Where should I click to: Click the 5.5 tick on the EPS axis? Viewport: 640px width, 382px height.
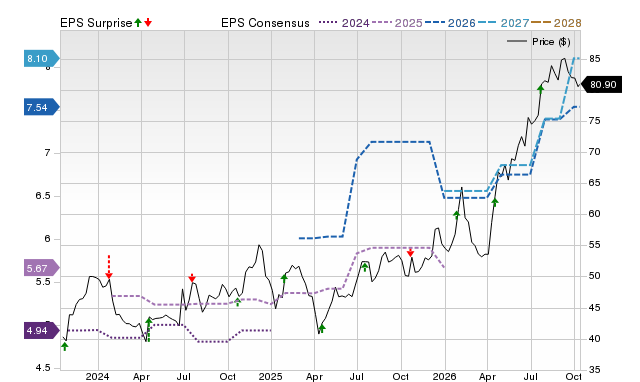[x=43, y=282]
